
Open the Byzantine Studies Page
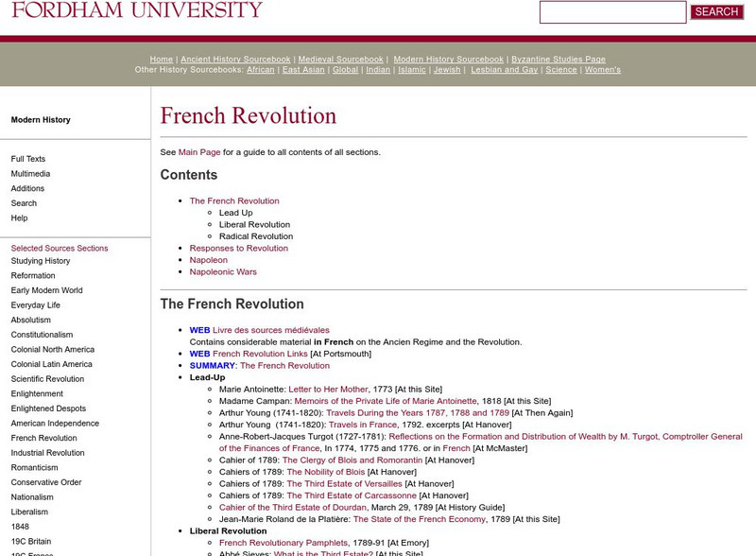point(558,59)
